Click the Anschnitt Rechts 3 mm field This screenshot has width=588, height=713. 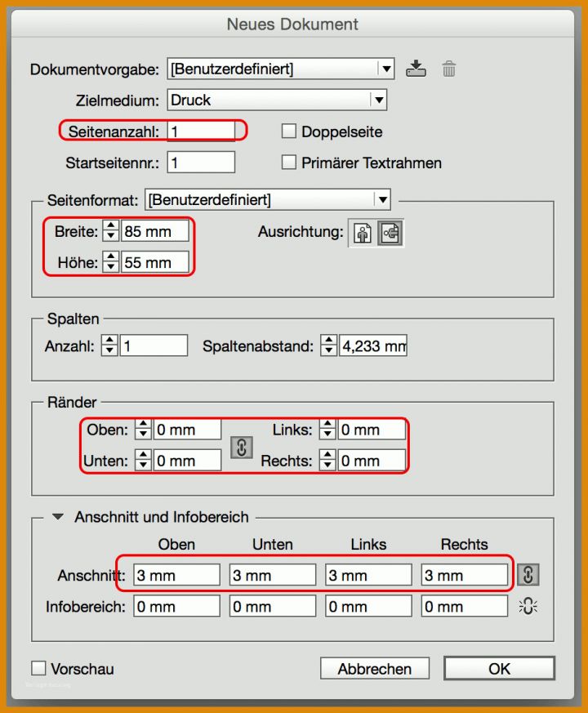(465, 575)
